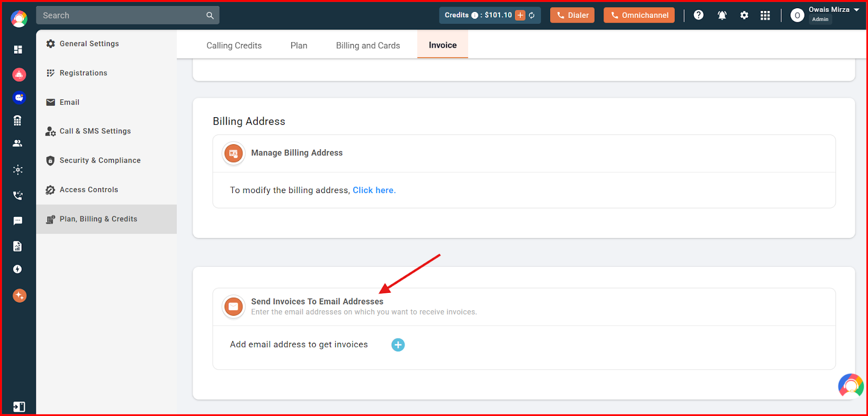Click the expand sidebar icon at bottom-left
868x416 pixels.
tap(19, 407)
